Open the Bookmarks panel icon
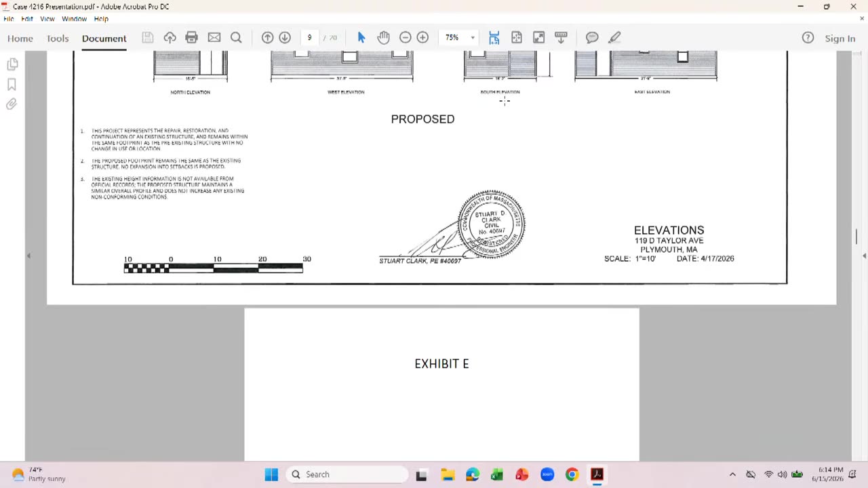This screenshot has width=868, height=488. [12, 85]
